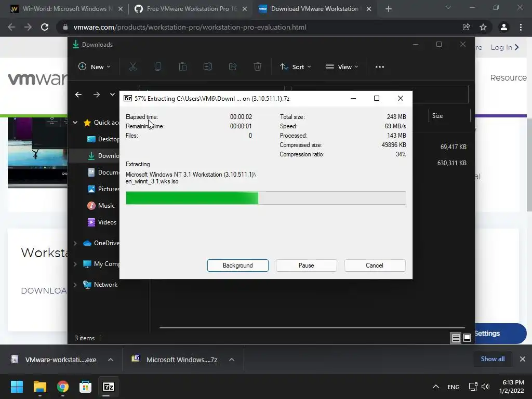Click the 630,311 KB file size cell
This screenshot has height=399, width=532.
click(x=451, y=163)
